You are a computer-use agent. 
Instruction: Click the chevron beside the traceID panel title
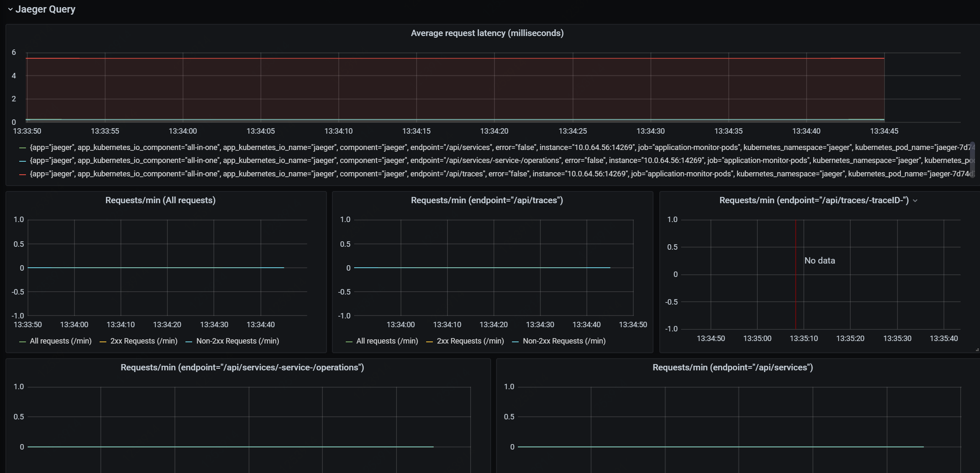point(915,201)
